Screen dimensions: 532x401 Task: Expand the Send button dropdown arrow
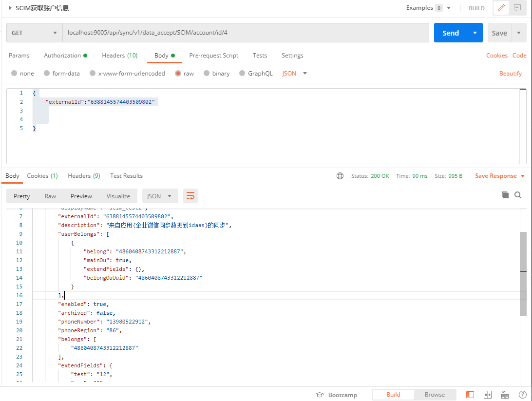point(475,33)
